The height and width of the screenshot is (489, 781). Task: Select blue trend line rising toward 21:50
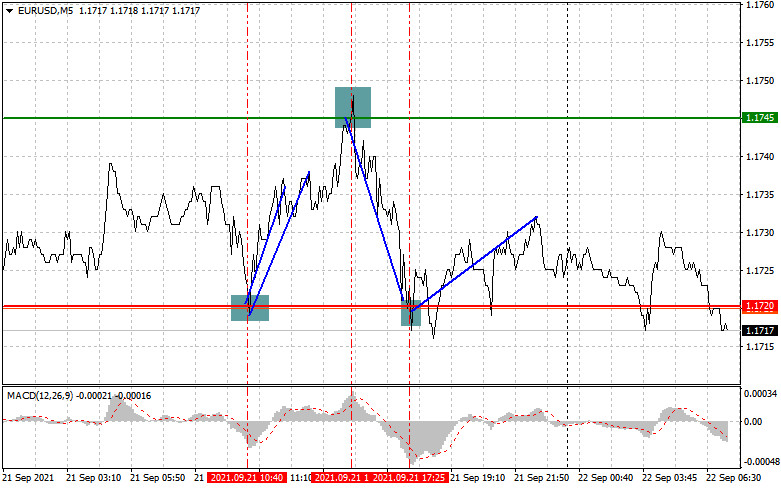pos(475,262)
